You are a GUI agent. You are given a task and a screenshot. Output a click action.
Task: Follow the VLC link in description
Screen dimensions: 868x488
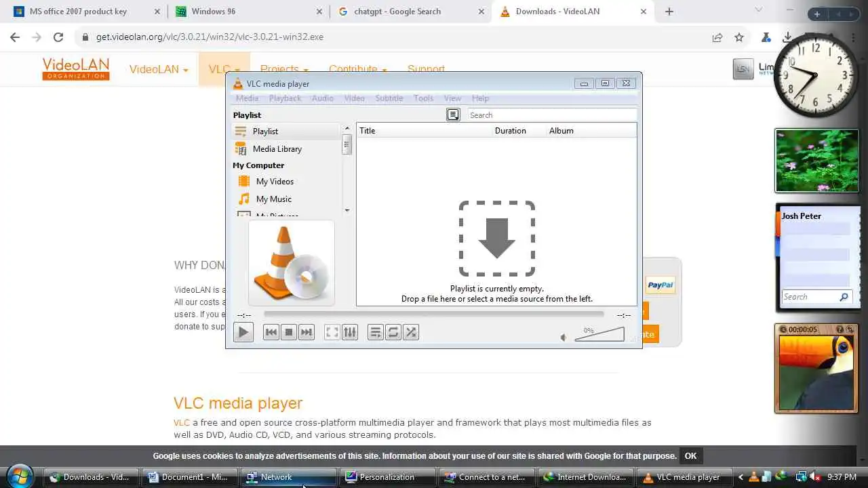point(181,422)
